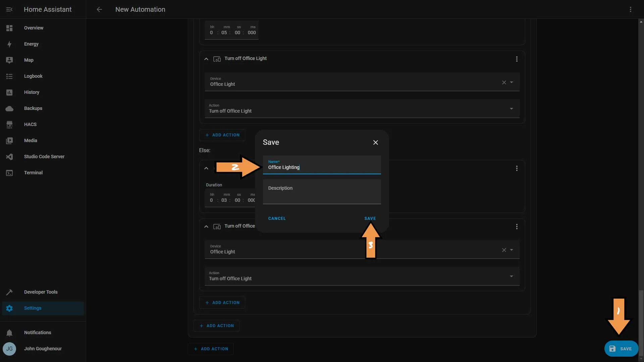This screenshot has width=644, height=362.
Task: Open Developer Tools
Action: [43, 292]
